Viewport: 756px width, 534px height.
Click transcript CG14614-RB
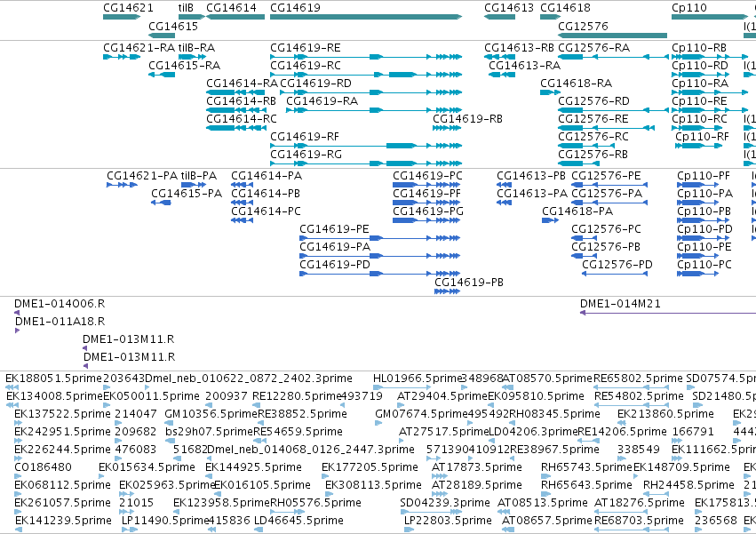(241, 101)
